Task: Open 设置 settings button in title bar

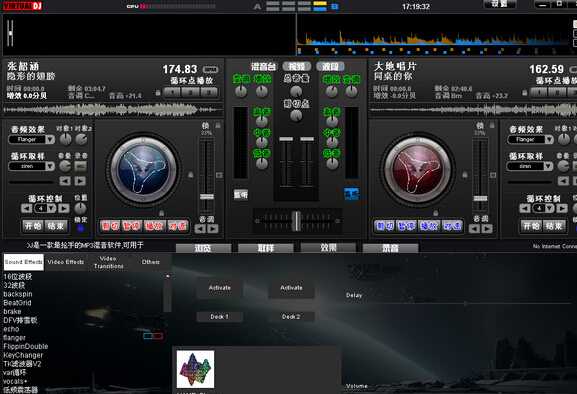Action: [499, 4]
